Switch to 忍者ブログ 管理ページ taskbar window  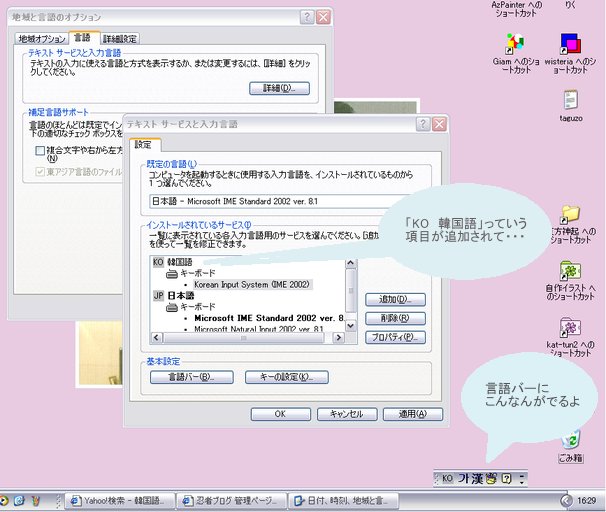pos(232,501)
